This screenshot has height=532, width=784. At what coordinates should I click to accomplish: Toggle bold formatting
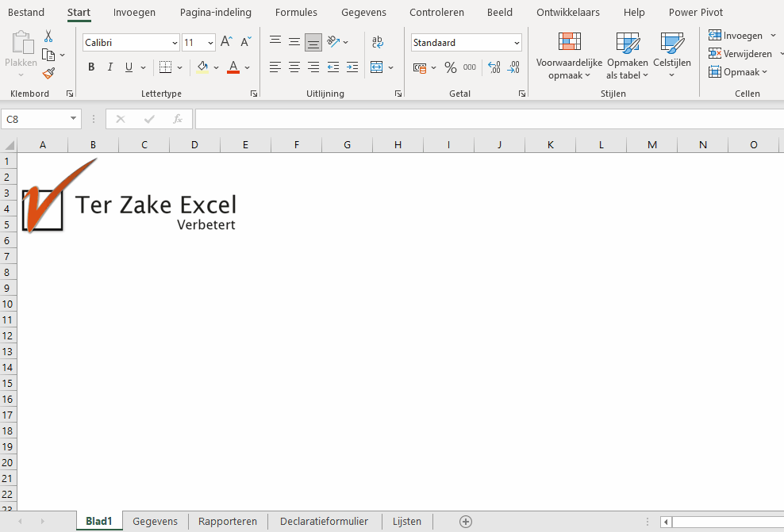[91, 67]
